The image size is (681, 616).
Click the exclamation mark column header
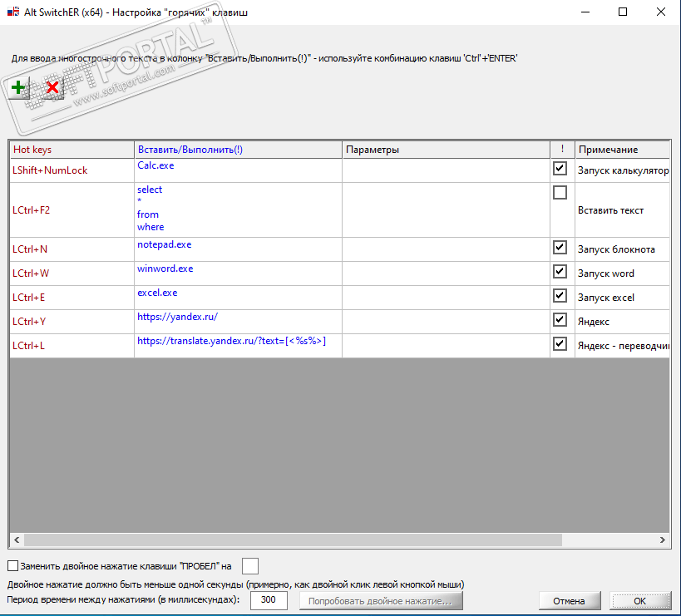pyautogui.click(x=562, y=150)
